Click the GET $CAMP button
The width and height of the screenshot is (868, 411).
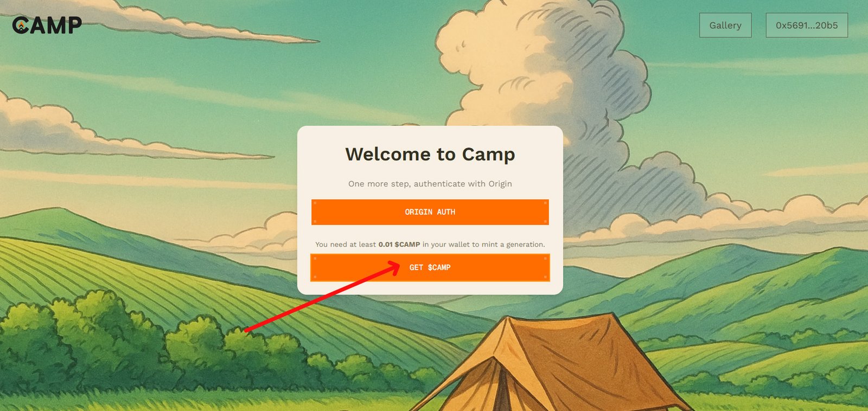[430, 267]
